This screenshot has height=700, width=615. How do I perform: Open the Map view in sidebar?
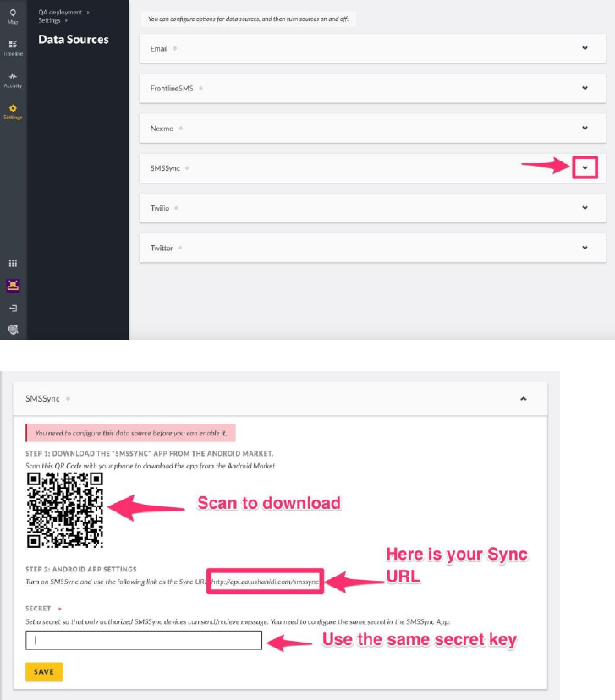[x=13, y=16]
